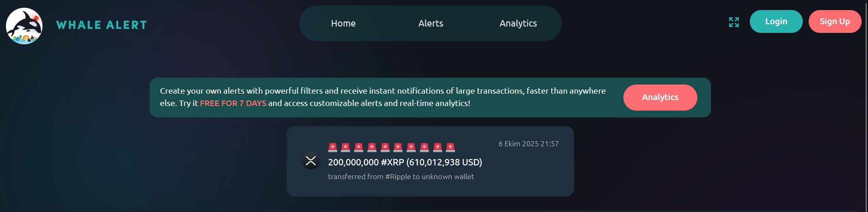This screenshot has width=868, height=212.
Task: Click the pink Analytics button in the banner
Action: (660, 97)
